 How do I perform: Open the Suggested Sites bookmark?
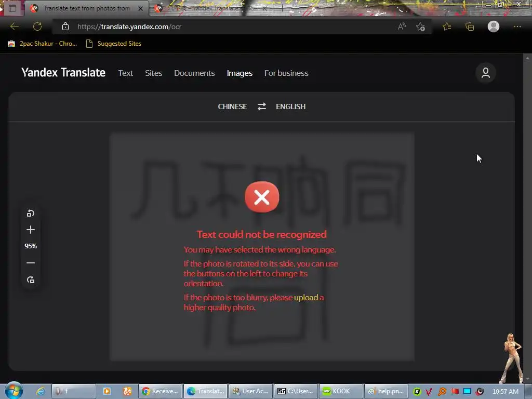click(114, 44)
